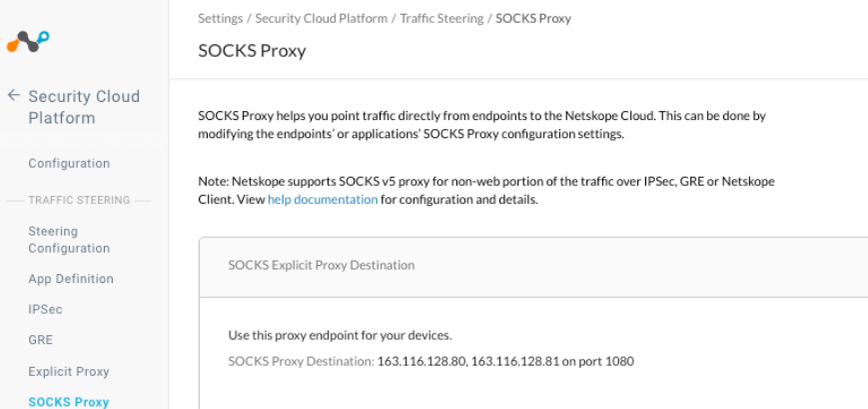Select SOCKS Proxy in the sidebar

(69, 402)
